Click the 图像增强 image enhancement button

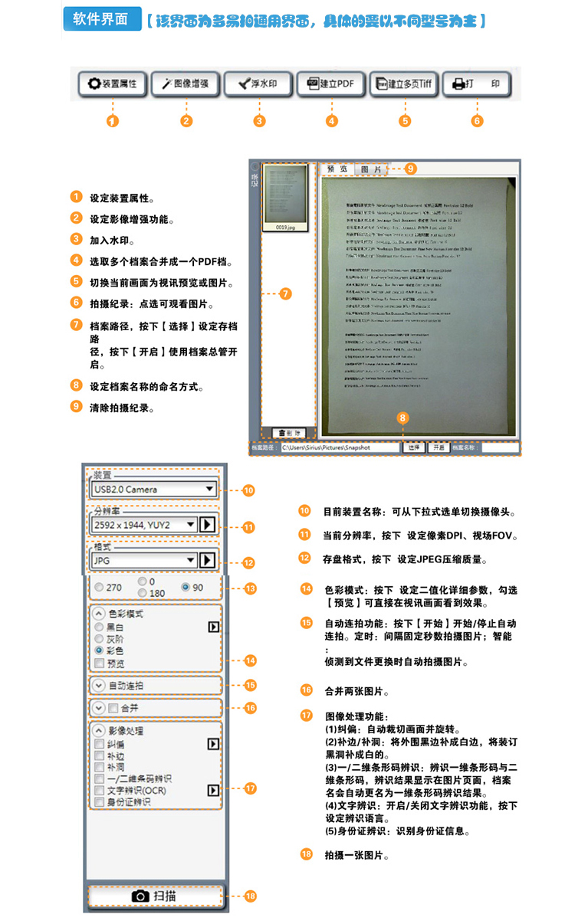click(186, 84)
